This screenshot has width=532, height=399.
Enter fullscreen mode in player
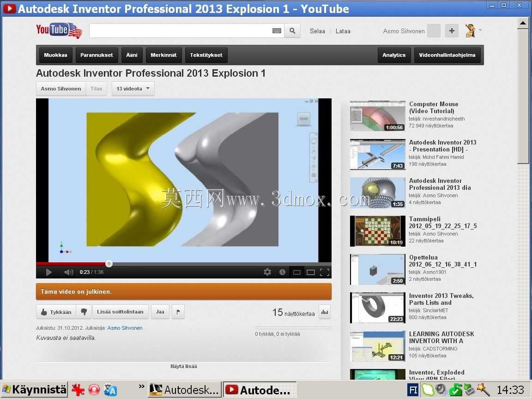pos(325,272)
